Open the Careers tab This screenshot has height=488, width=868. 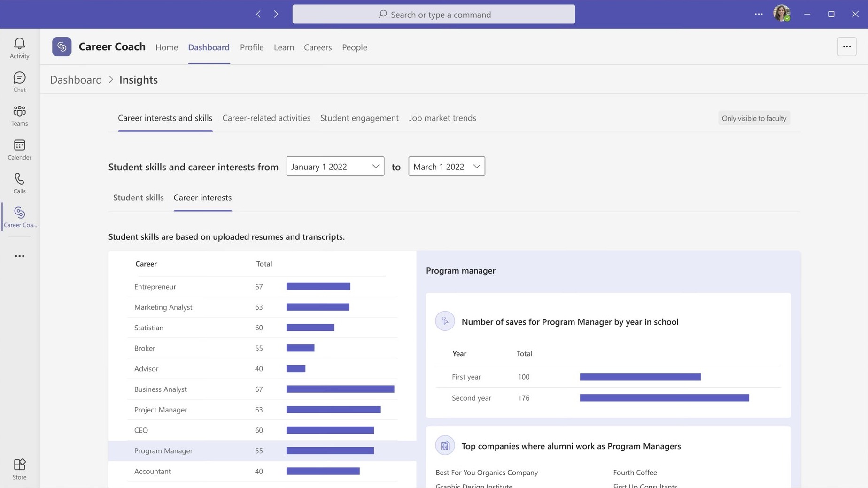pyautogui.click(x=318, y=47)
